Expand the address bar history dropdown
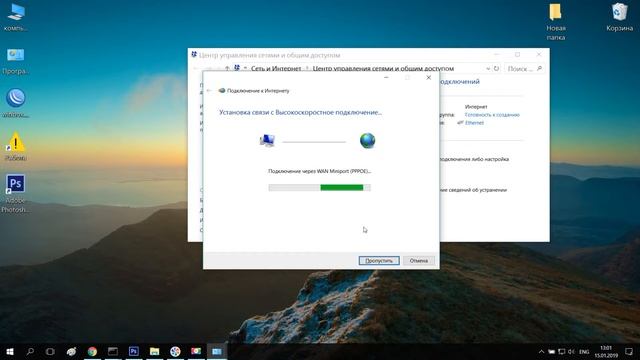This screenshot has width=640, height=360. click(488, 69)
